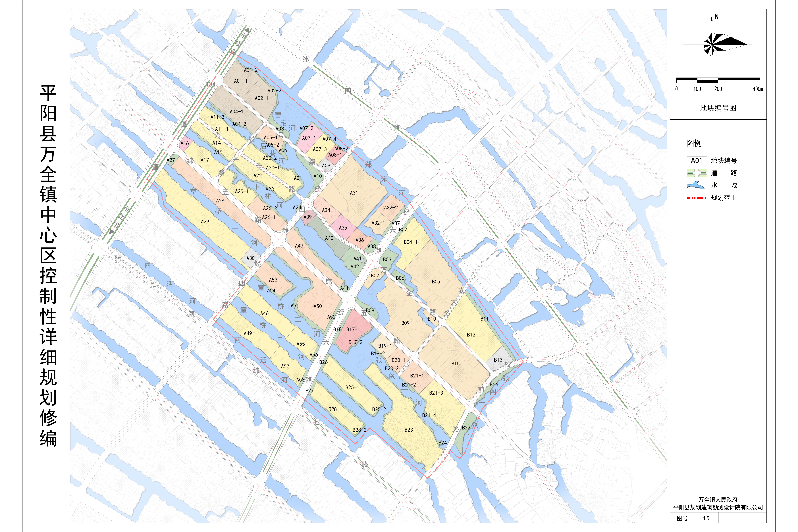This screenshot has width=798, height=532.
Task: Select plot label B04-1
Action: (x=411, y=242)
